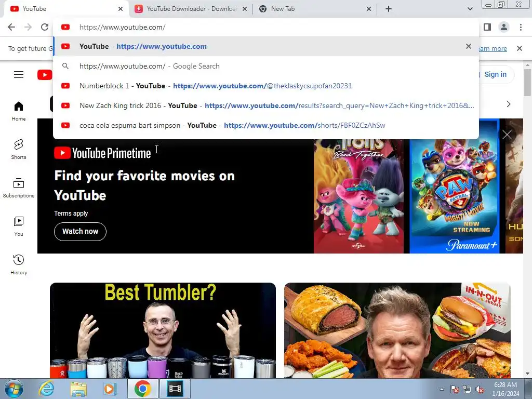Open the Best Tumbler video thumbnail
The height and width of the screenshot is (399, 532).
[163, 330]
